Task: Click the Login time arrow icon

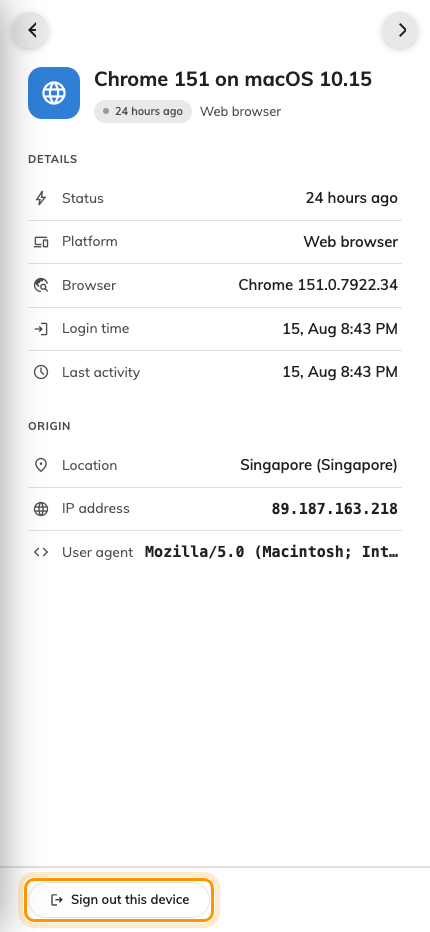Action: (x=40, y=329)
